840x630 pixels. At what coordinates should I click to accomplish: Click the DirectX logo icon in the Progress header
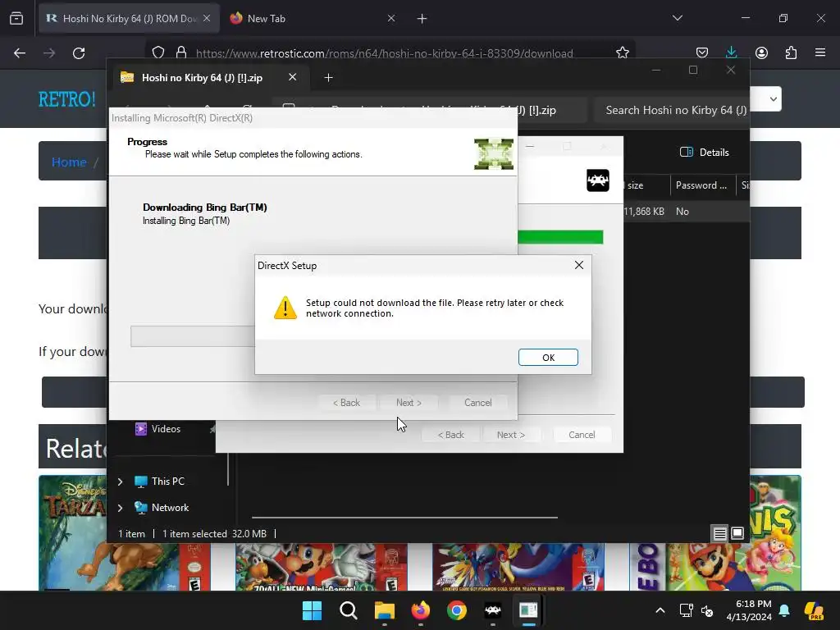[494, 153]
